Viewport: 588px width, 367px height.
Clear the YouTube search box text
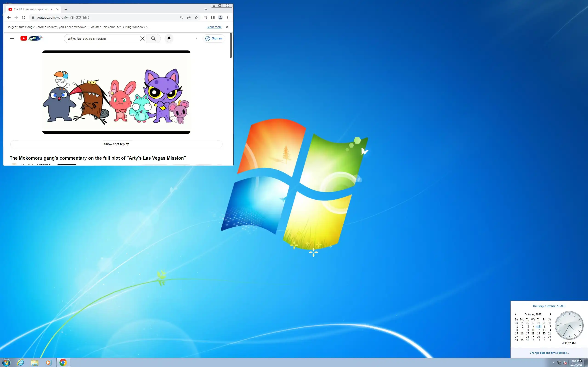tap(142, 38)
